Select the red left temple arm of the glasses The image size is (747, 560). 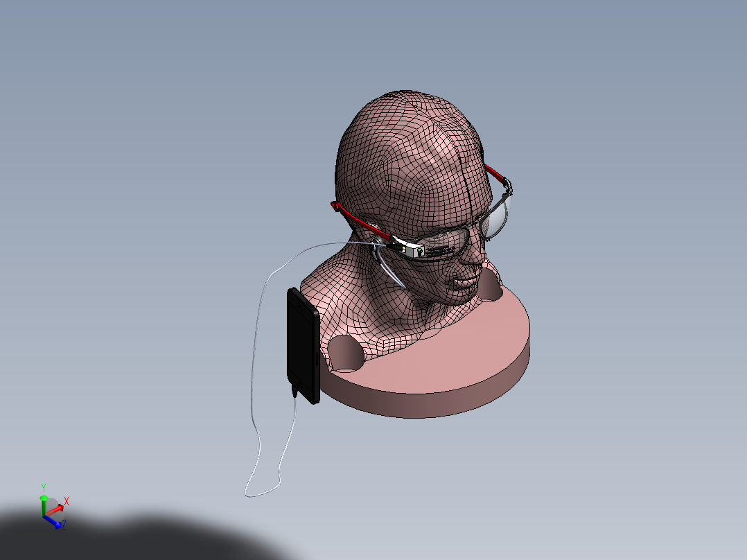tap(360, 220)
